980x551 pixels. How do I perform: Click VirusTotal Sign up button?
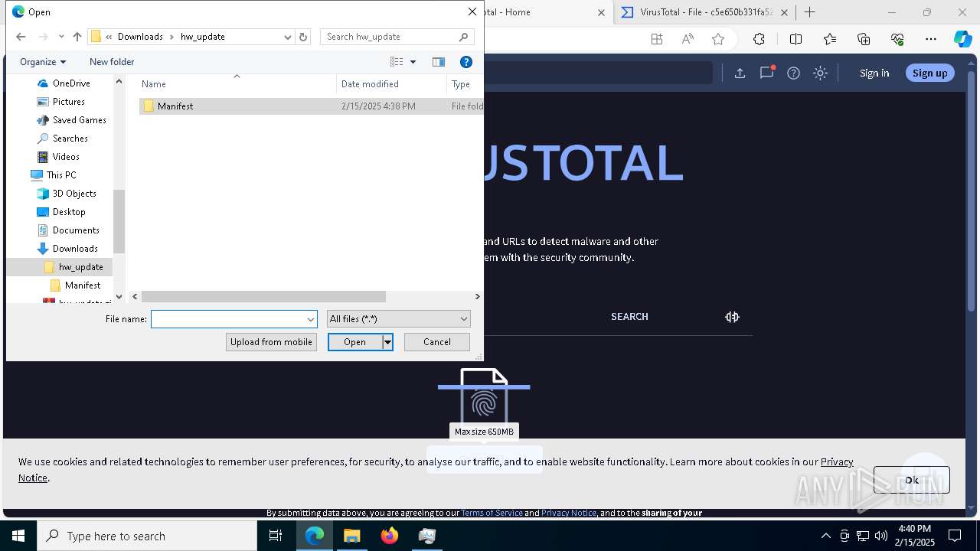pos(929,73)
